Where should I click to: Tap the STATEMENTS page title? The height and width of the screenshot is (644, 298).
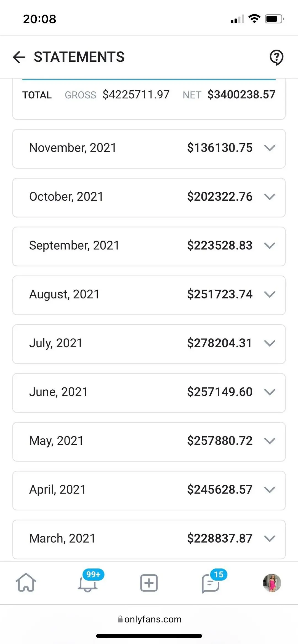tap(79, 57)
